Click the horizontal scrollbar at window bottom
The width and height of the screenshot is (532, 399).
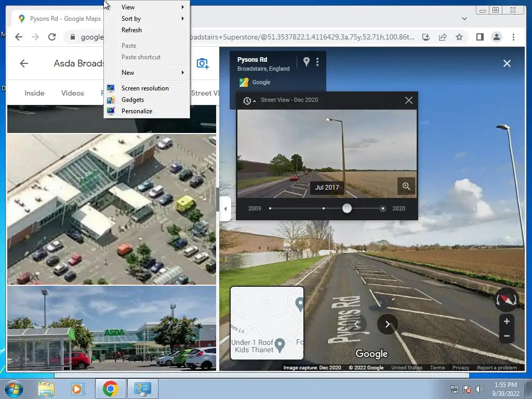click(x=262, y=376)
